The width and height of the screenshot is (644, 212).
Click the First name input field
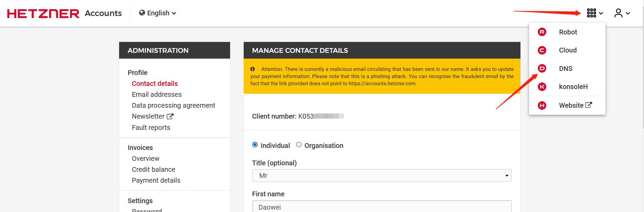(382, 207)
